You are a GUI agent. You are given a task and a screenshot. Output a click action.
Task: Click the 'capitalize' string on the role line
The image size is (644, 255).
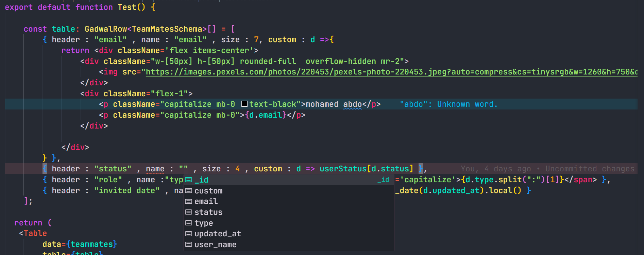click(x=428, y=180)
